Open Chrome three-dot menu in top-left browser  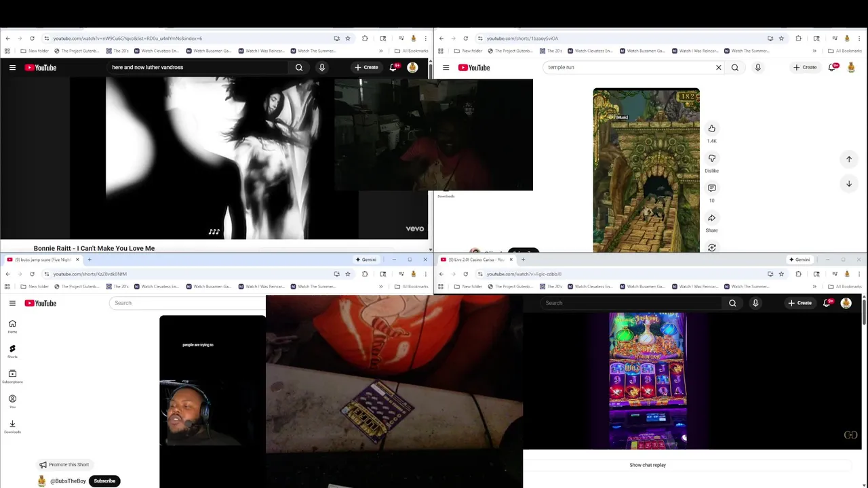tap(425, 38)
